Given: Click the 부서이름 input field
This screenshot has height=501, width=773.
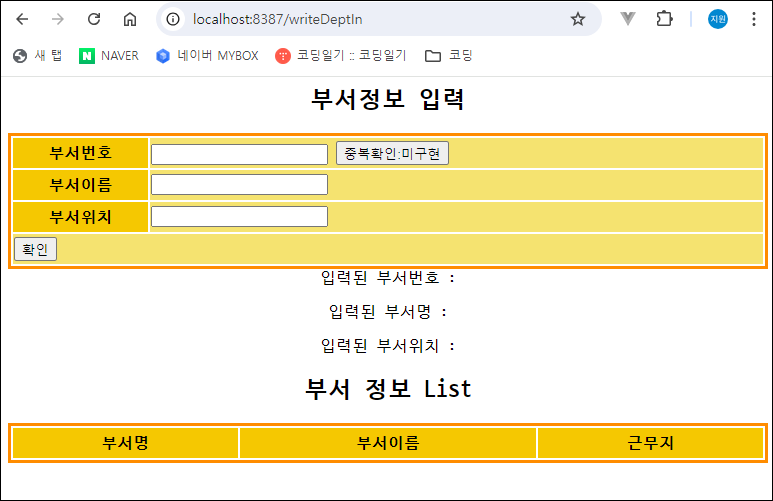Looking at the screenshot, I should pyautogui.click(x=240, y=184).
